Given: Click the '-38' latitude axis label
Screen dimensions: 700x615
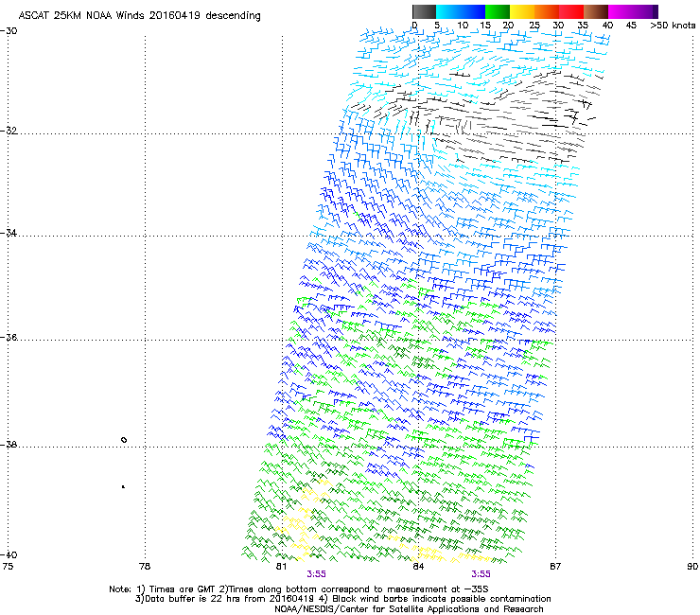Looking at the screenshot, I should [9, 445].
